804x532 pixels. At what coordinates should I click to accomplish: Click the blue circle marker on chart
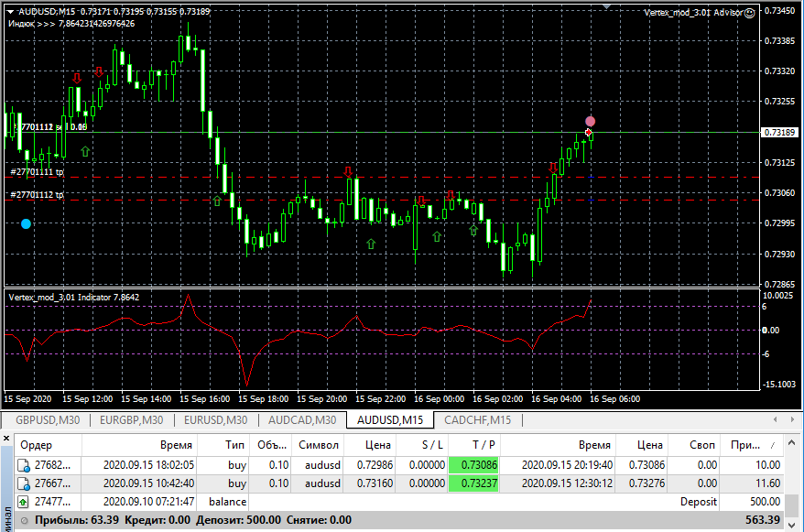(26, 223)
